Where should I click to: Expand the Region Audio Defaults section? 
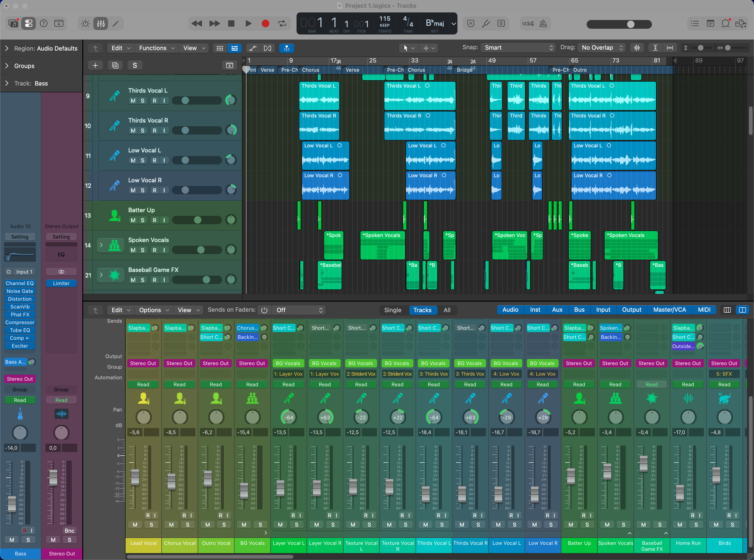pos(7,48)
